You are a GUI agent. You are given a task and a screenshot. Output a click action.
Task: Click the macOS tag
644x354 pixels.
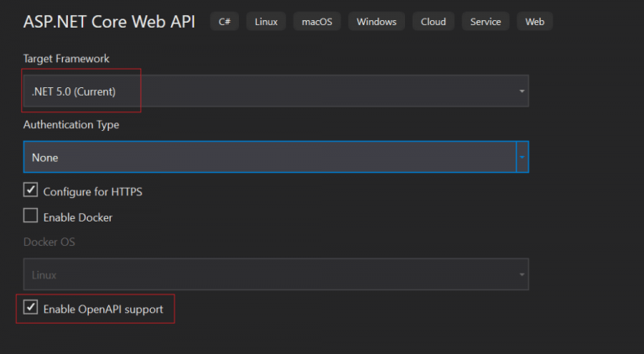(318, 22)
